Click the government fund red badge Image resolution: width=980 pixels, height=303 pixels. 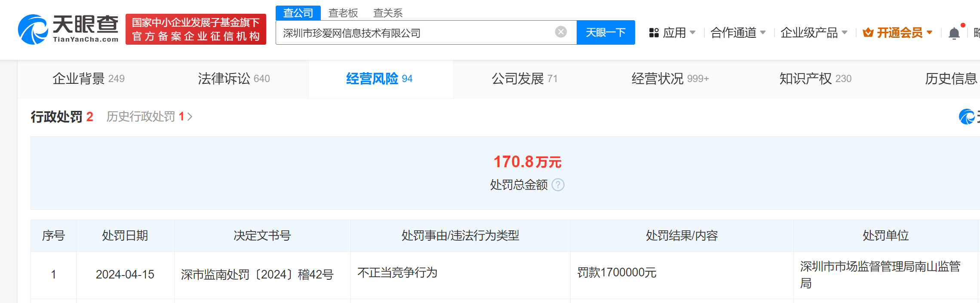[196, 29]
